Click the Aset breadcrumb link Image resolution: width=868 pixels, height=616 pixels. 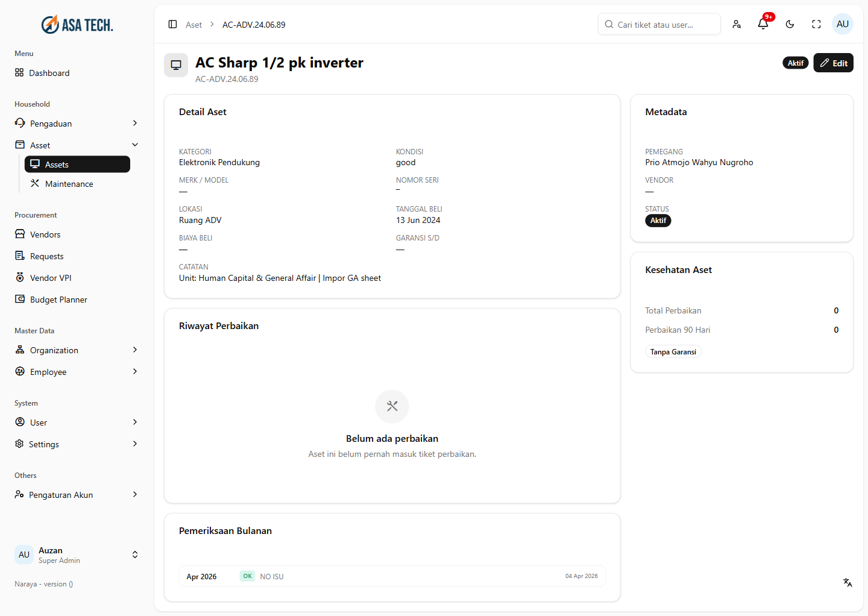tap(193, 25)
